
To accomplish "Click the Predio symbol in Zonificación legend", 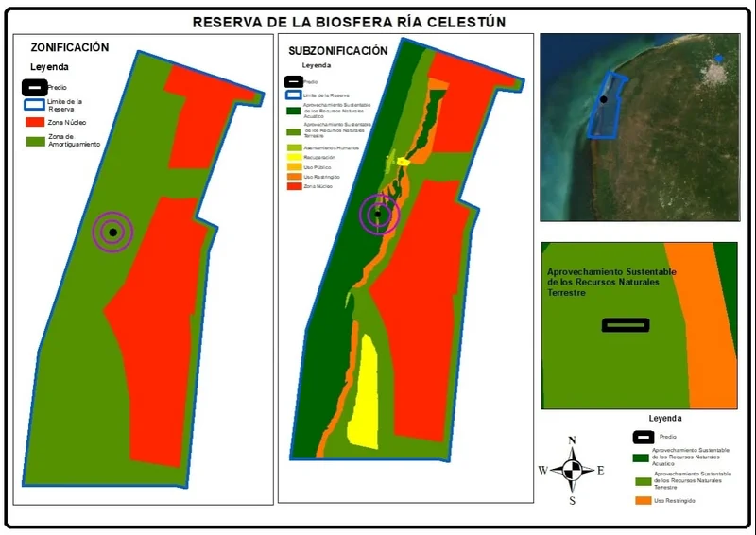I will pos(34,86).
